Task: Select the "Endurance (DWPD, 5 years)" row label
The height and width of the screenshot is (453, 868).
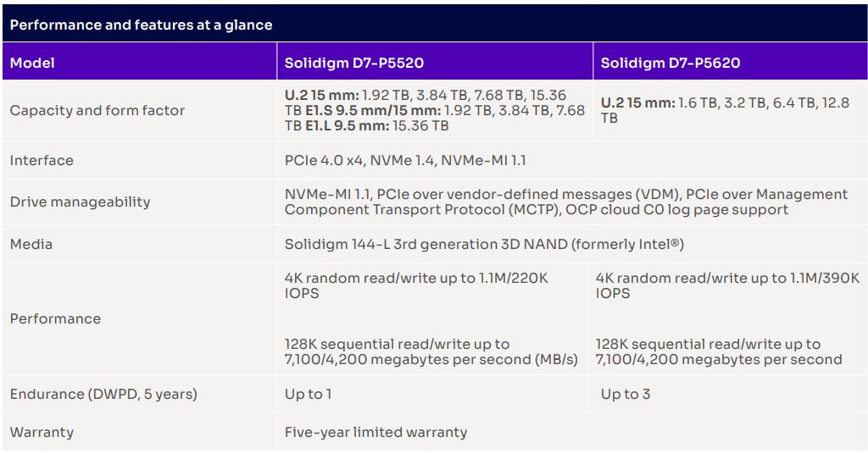Action: [103, 395]
